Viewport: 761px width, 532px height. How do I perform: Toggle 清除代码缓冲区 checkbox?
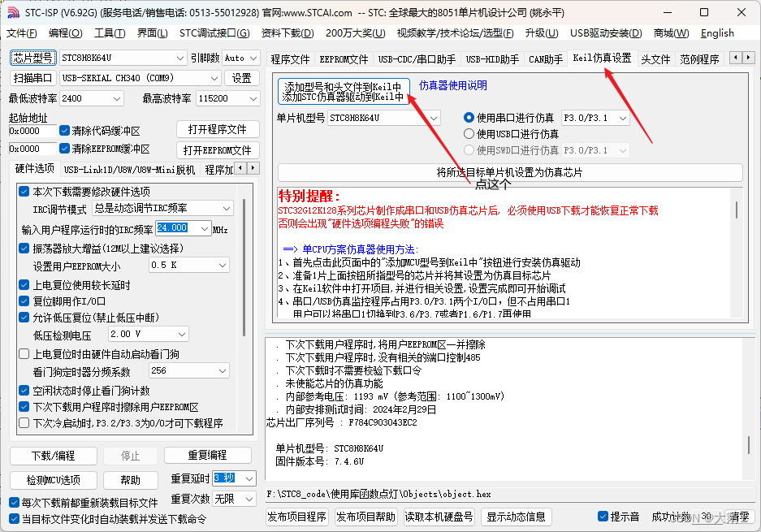click(64, 131)
